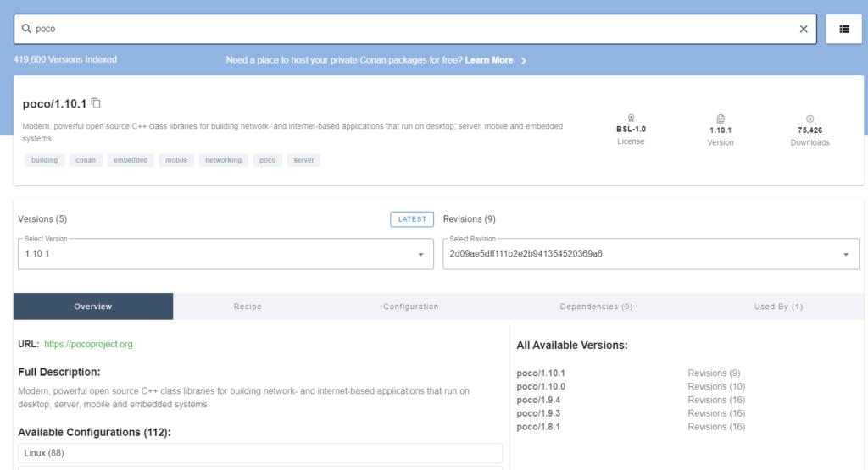Open the Used By (1) tab
Screen dimensions: 868x470
click(x=778, y=307)
